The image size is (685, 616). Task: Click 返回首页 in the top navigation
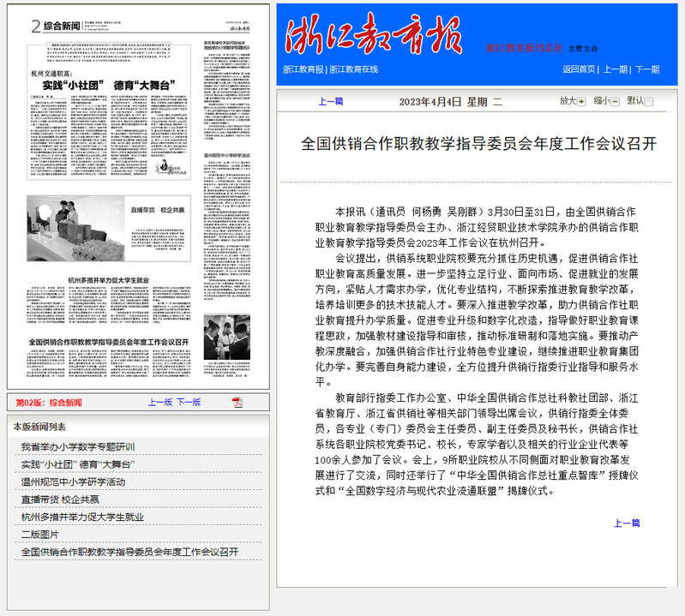579,69
